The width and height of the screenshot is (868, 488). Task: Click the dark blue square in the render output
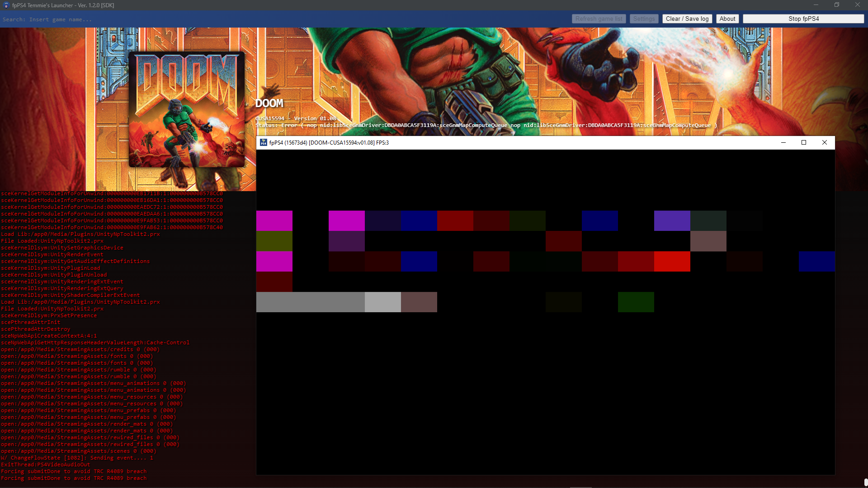coord(420,221)
